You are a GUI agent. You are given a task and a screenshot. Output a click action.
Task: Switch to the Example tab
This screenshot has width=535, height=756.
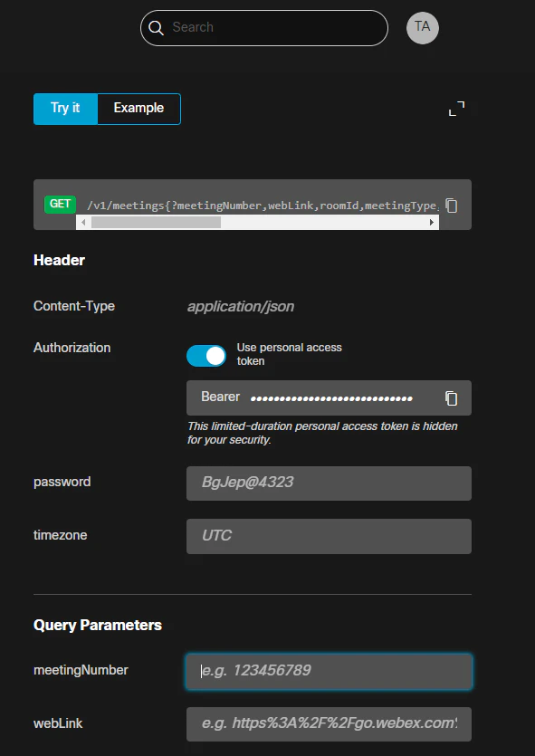139,109
